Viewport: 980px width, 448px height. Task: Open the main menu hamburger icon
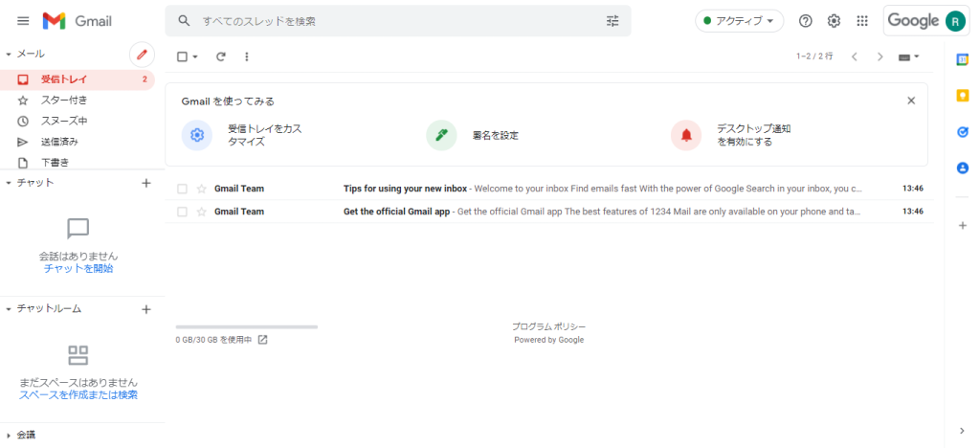[x=23, y=20]
